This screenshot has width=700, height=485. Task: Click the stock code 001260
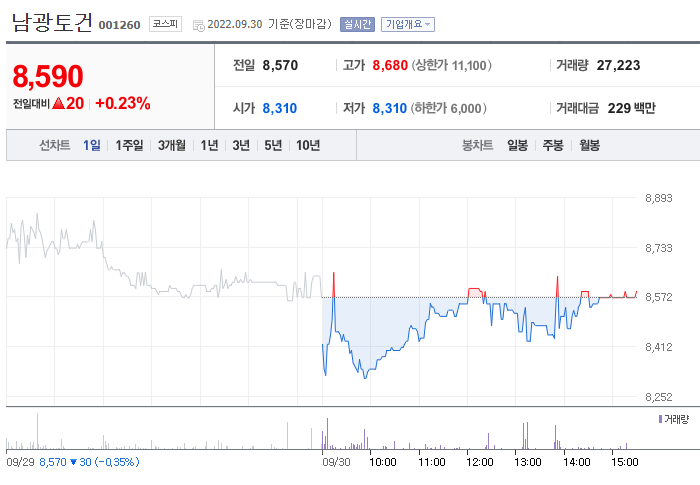click(119, 25)
